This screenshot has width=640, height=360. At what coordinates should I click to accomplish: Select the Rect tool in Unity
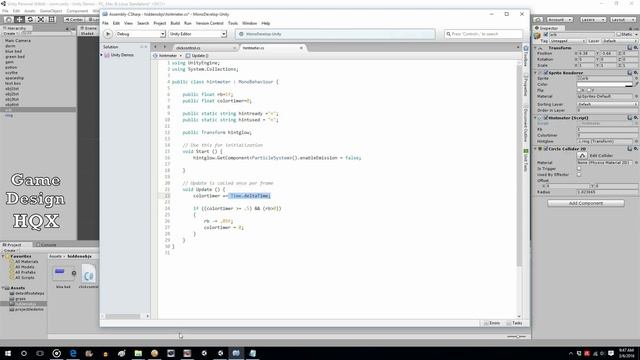click(52, 19)
